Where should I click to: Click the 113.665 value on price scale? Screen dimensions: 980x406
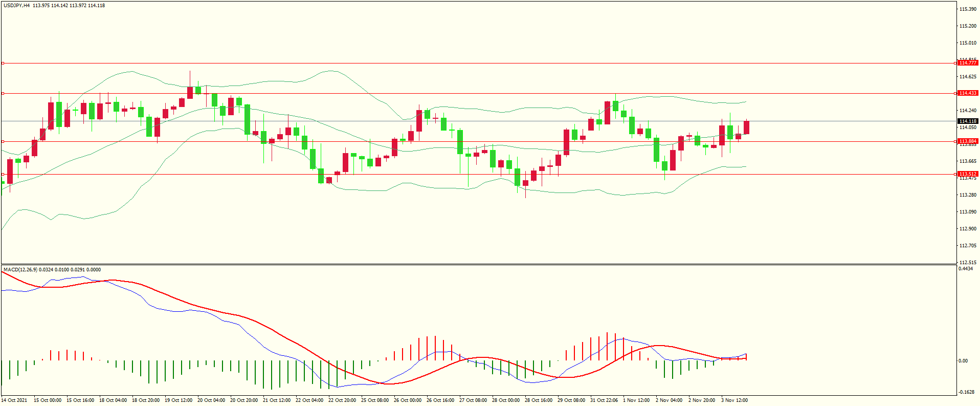coord(968,161)
